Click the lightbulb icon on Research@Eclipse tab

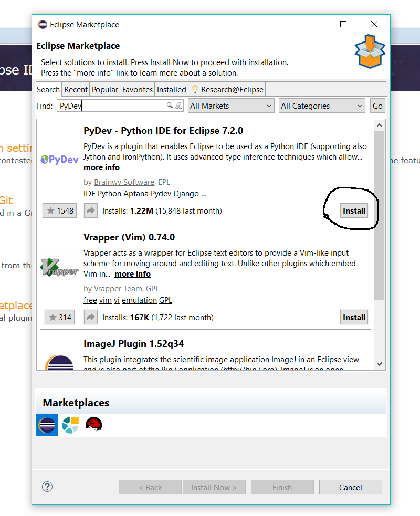click(x=195, y=89)
